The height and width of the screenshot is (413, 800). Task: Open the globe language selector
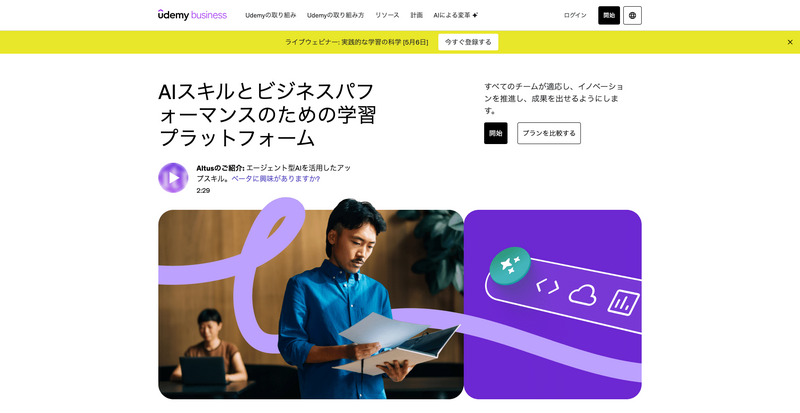[632, 15]
